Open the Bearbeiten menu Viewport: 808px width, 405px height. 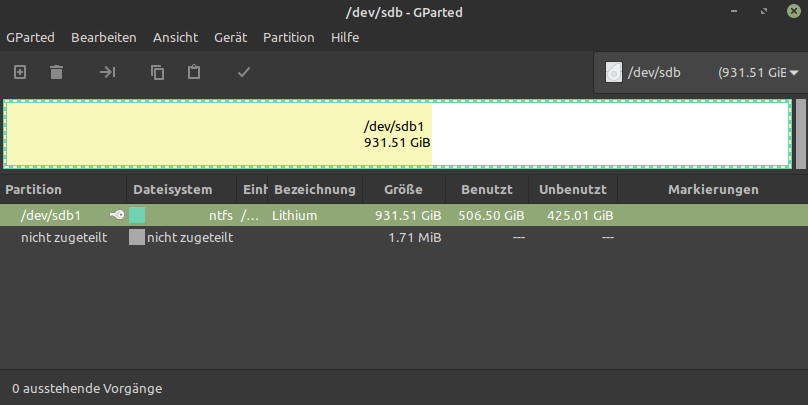tap(103, 37)
